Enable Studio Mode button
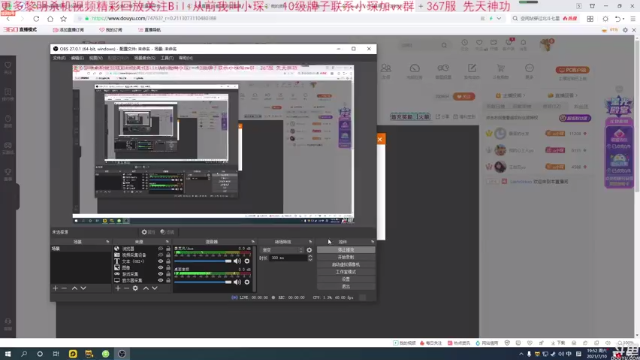The image size is (640, 360). point(346,272)
